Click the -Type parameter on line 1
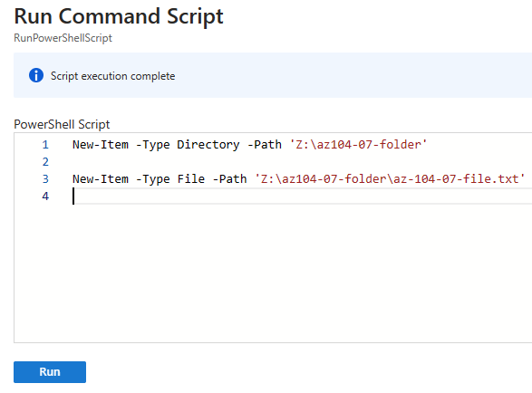Viewport: 532px width, 393px height. tap(152, 145)
